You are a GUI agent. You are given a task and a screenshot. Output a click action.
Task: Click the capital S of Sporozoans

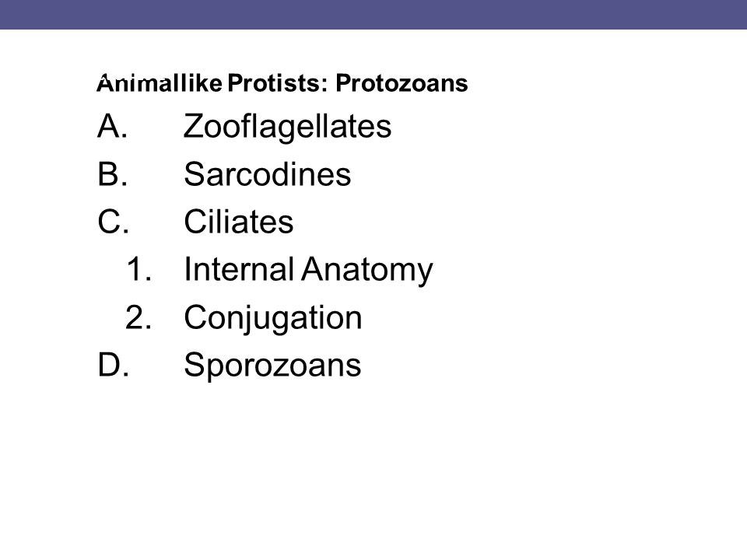coord(195,365)
